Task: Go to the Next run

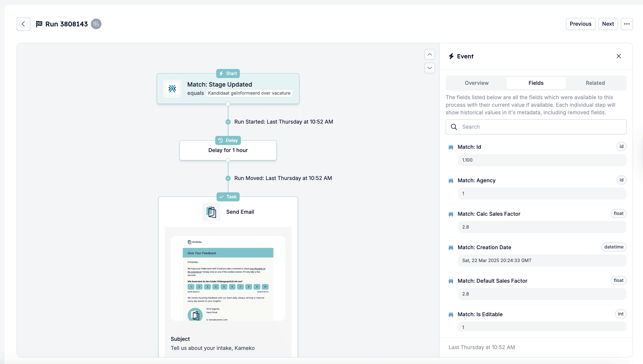Action: coord(608,24)
